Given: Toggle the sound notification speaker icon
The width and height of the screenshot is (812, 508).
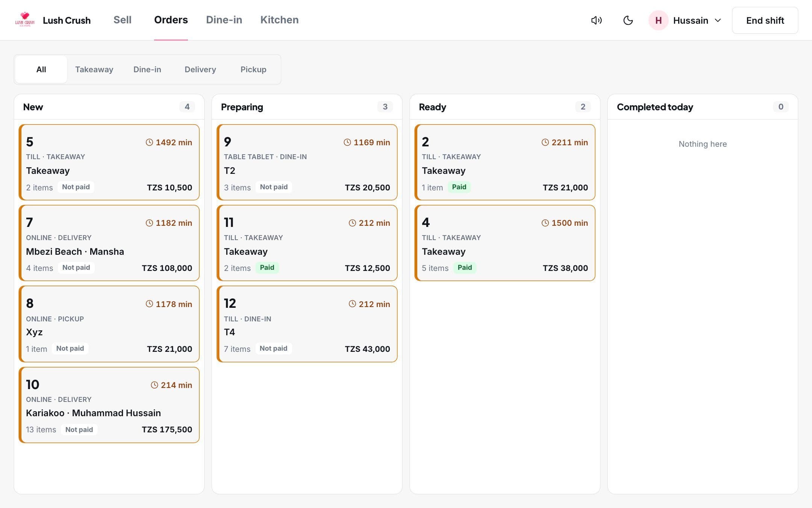Looking at the screenshot, I should tap(597, 20).
